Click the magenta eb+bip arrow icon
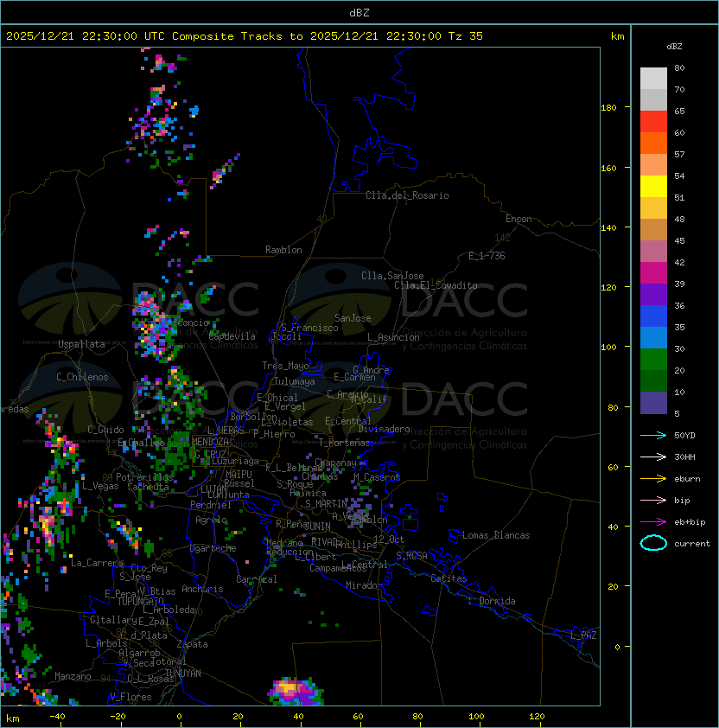719x728 pixels. 653,522
